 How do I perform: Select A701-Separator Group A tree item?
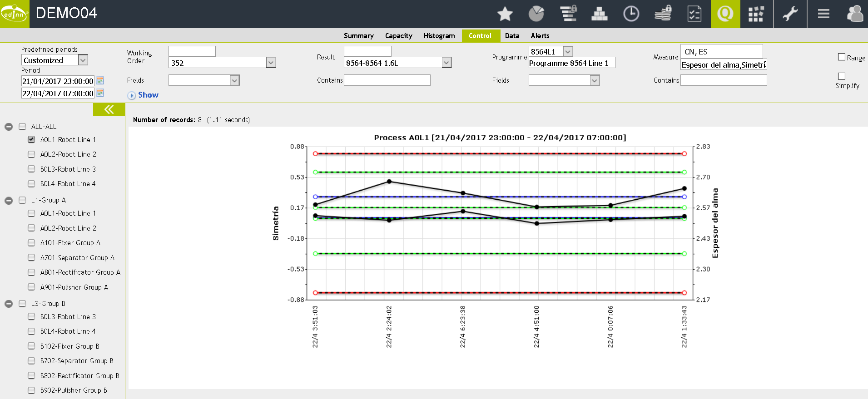point(77,258)
